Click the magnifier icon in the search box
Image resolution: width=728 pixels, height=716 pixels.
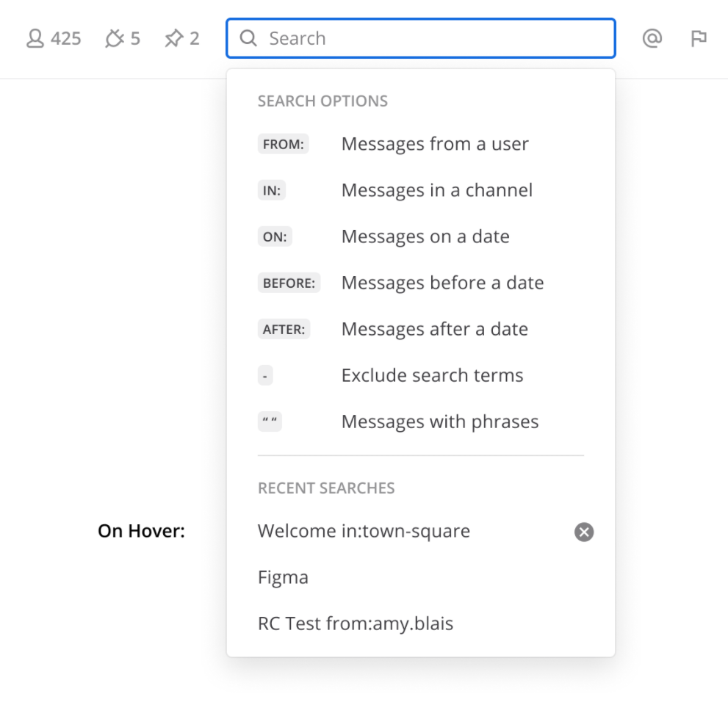tap(248, 38)
